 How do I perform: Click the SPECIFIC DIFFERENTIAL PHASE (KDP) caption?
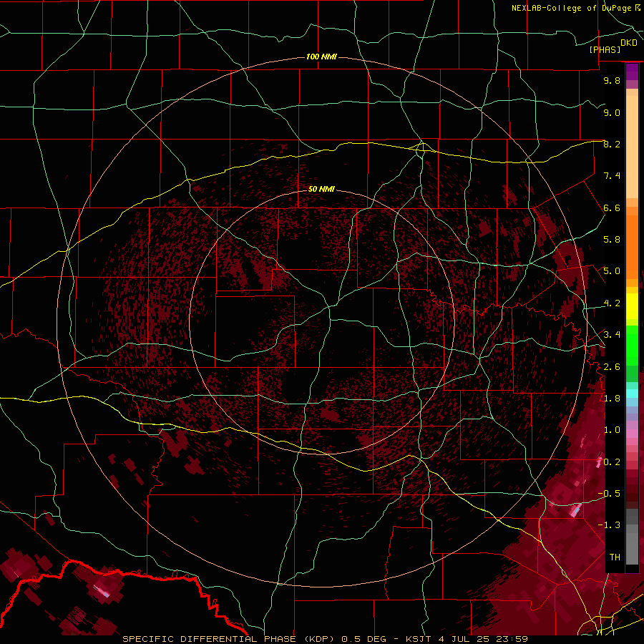click(228, 639)
